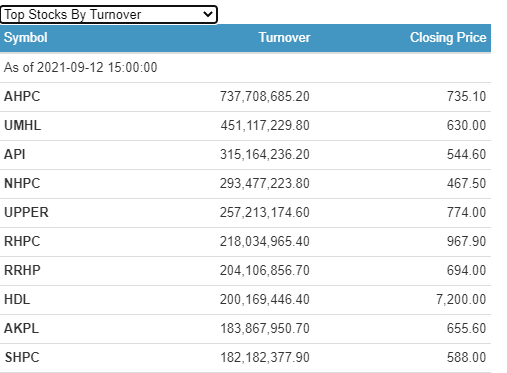Click HDL closing price 7,200.00
The height and width of the screenshot is (373, 507).
pyautogui.click(x=461, y=299)
